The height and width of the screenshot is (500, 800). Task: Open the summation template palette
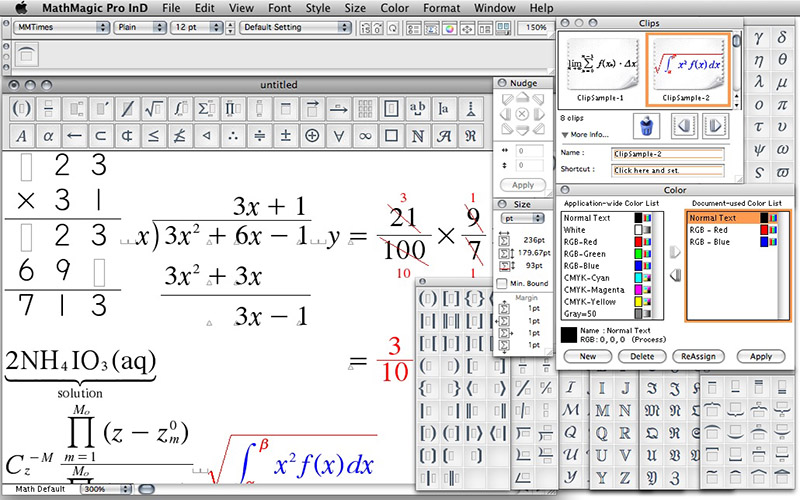point(207,108)
